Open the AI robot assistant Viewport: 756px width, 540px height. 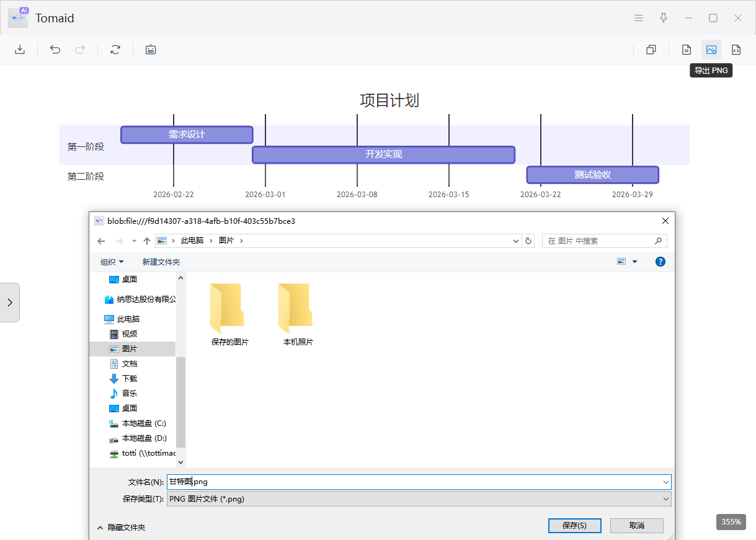(151, 50)
